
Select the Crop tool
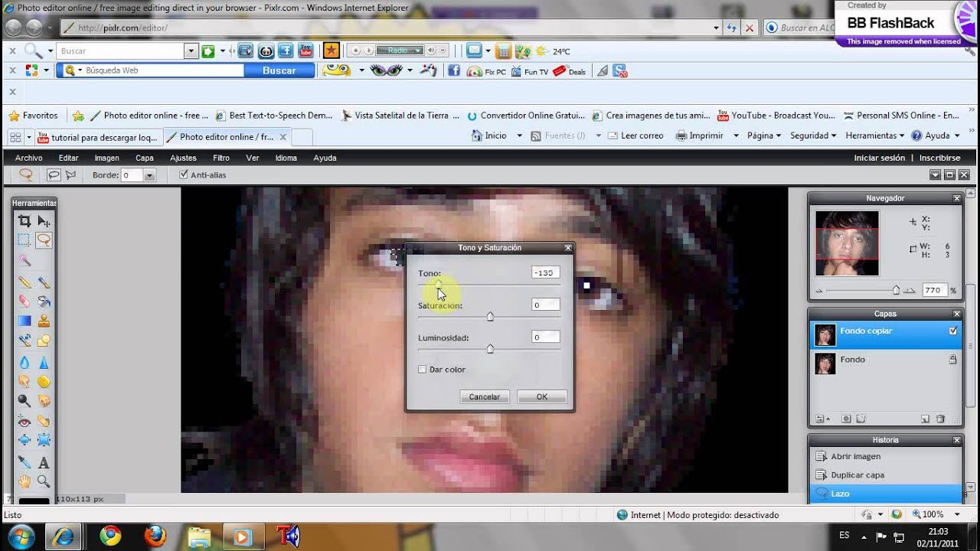24,221
